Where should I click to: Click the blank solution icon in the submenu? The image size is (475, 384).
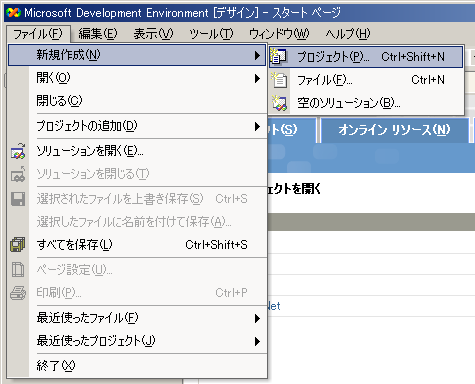pyautogui.click(x=279, y=103)
